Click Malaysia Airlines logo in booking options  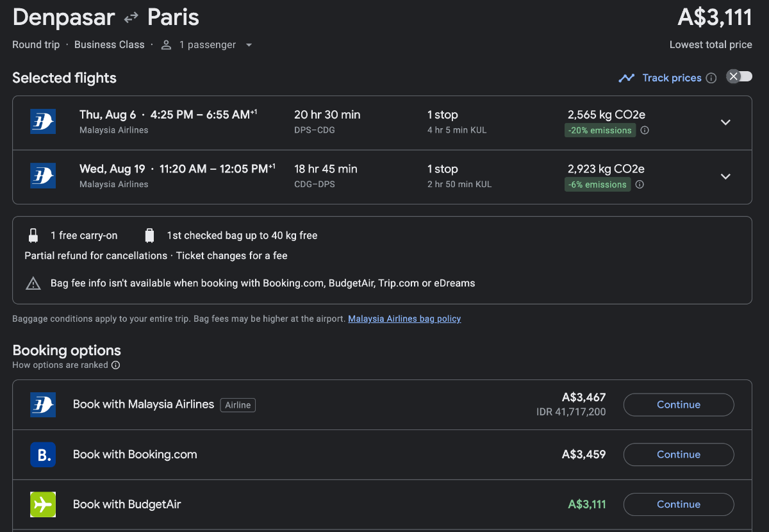point(43,404)
